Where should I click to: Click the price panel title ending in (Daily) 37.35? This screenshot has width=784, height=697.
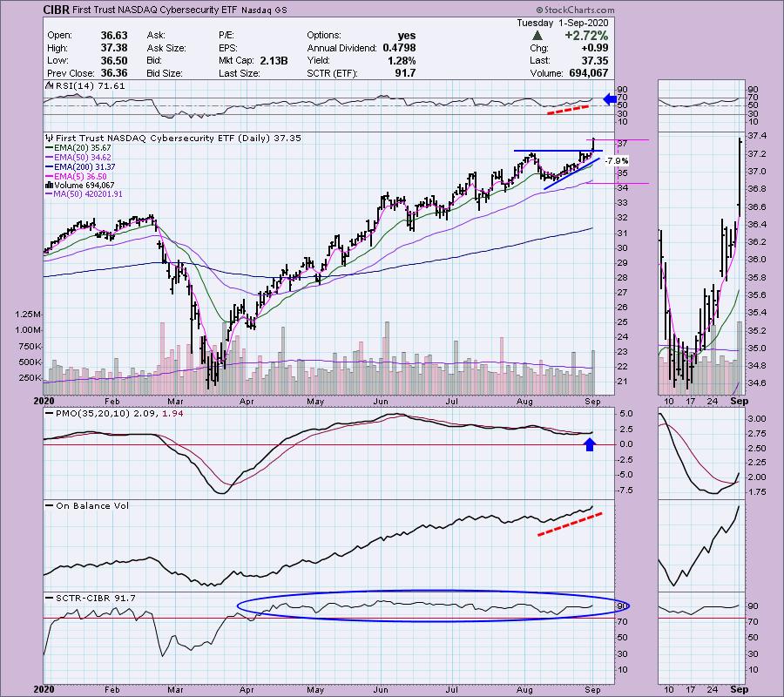click(178, 138)
